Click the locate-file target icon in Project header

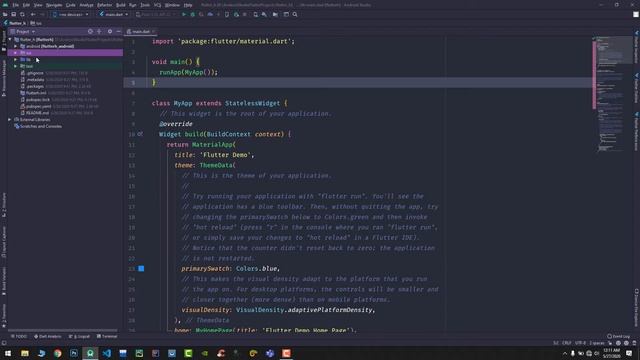click(90, 31)
